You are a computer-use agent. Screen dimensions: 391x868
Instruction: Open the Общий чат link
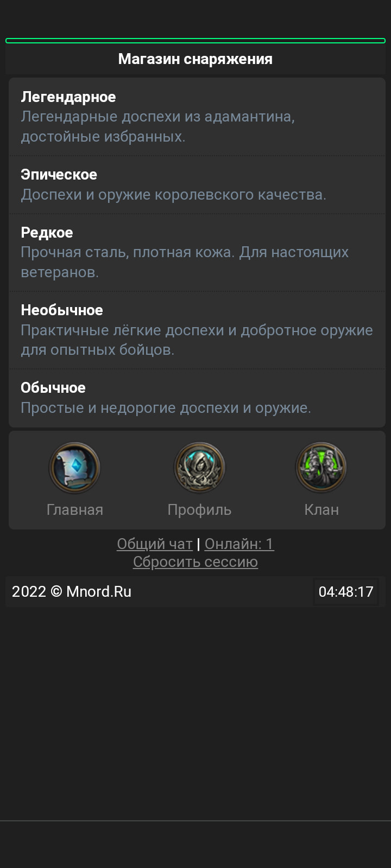[155, 544]
